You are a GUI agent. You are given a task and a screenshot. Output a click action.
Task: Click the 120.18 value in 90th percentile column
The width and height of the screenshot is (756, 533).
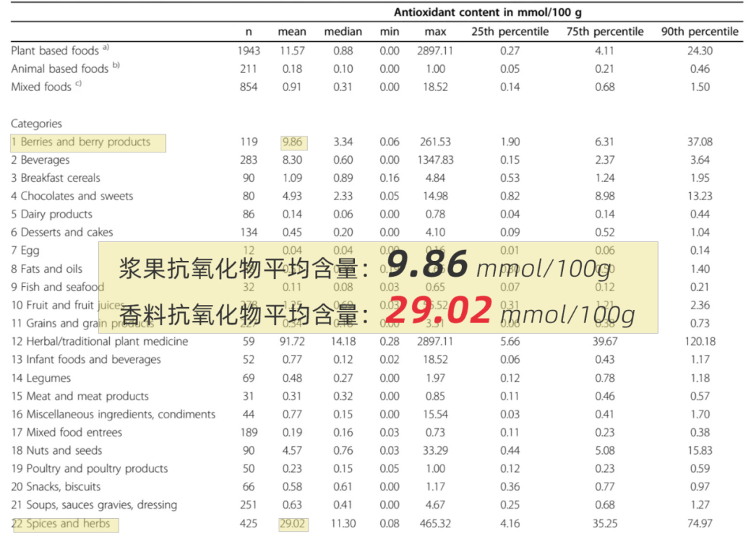[x=699, y=341]
